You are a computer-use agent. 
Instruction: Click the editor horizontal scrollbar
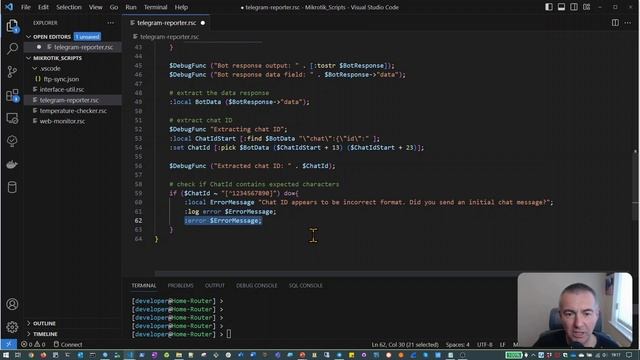335,273
